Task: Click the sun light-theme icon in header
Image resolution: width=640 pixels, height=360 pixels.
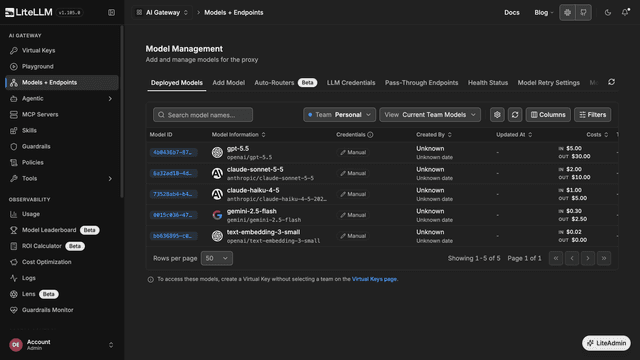Action: pyautogui.click(x=567, y=13)
